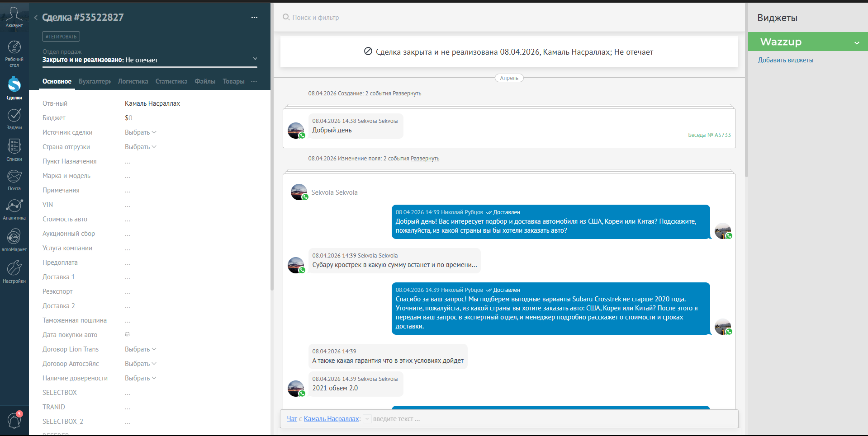Open the Рабочий стол dashboard icon
This screenshot has height=436, width=868.
[x=14, y=47]
